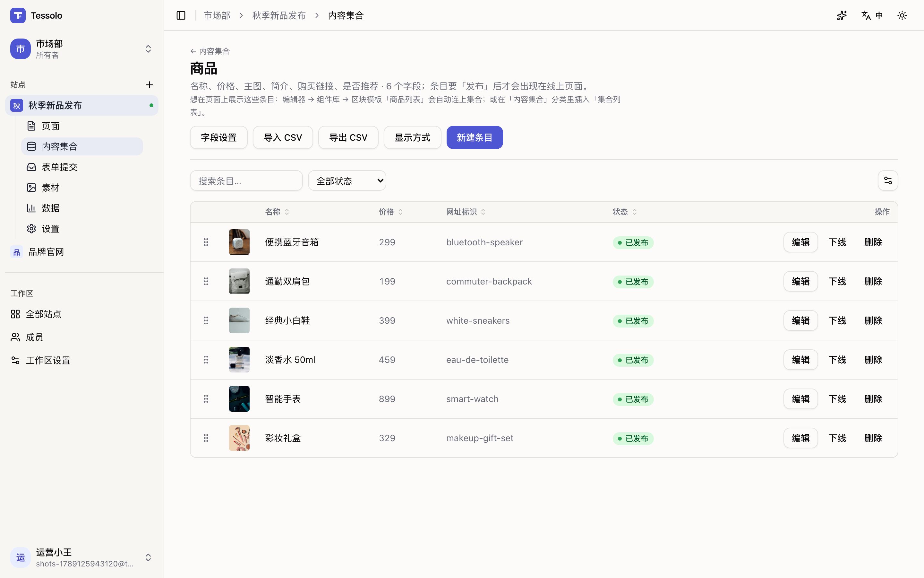Click the 已发布 badge of 智能手表

[x=633, y=399]
